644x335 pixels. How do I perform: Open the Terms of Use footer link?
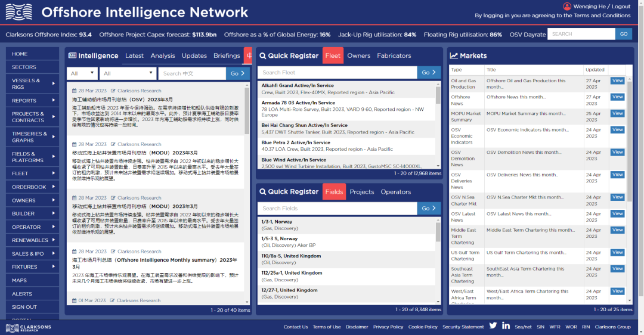(327, 327)
